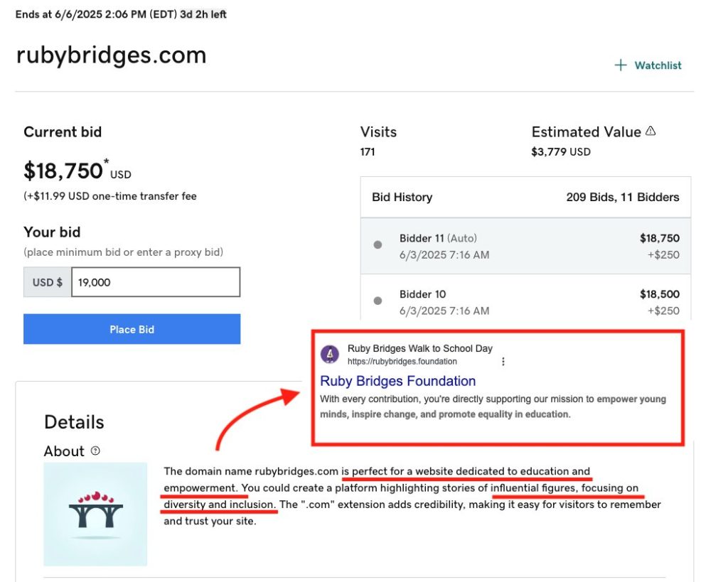Click the Details section heading

click(74, 422)
